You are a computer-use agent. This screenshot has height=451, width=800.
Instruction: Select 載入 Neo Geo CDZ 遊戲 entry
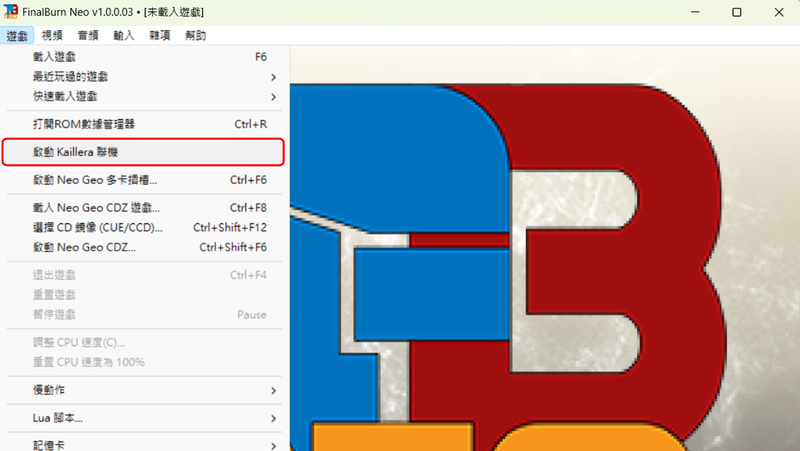pos(144,208)
